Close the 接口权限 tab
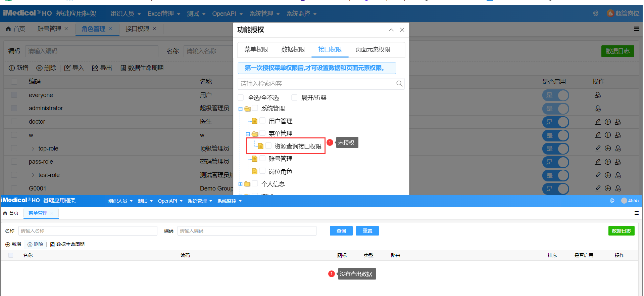 (x=154, y=29)
